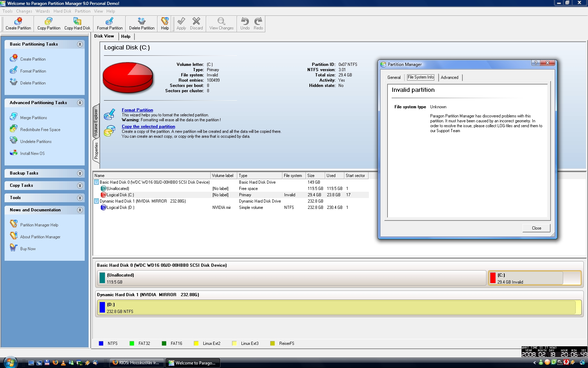Expand the Backup Tasks panel
The width and height of the screenshot is (588, 368).
click(x=80, y=173)
